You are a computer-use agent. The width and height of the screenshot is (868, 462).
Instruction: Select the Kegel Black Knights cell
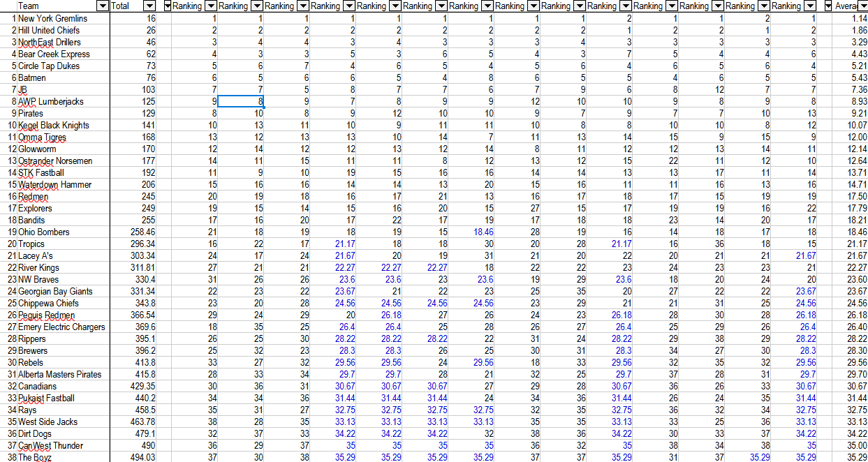[x=53, y=125]
